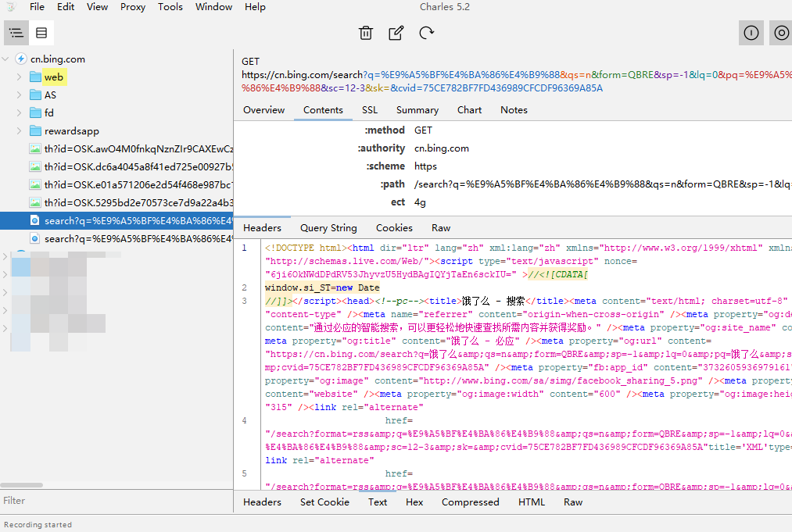Open the response Headers tab
Viewport: 792px width, 532px height.
click(262, 502)
